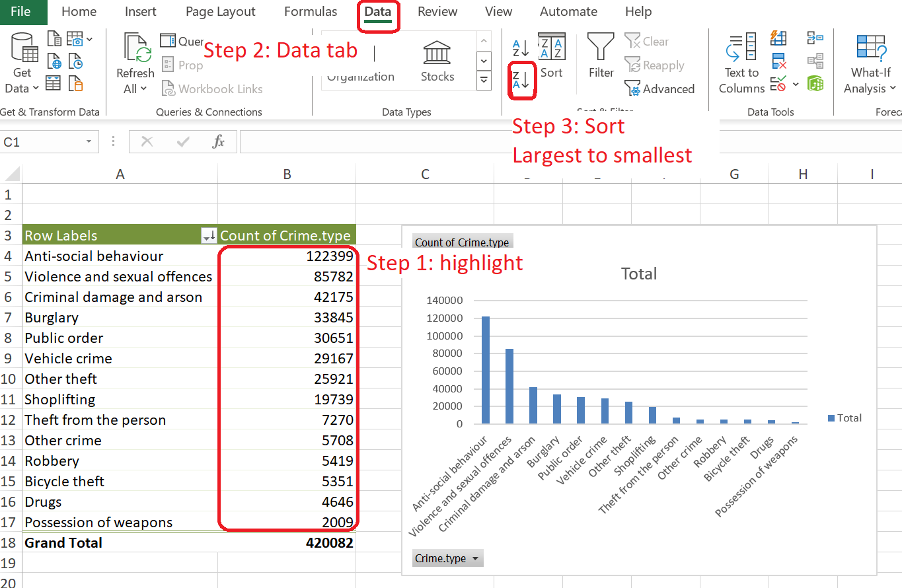Switch to the Formulas tab
This screenshot has width=902, height=588.
310,12
